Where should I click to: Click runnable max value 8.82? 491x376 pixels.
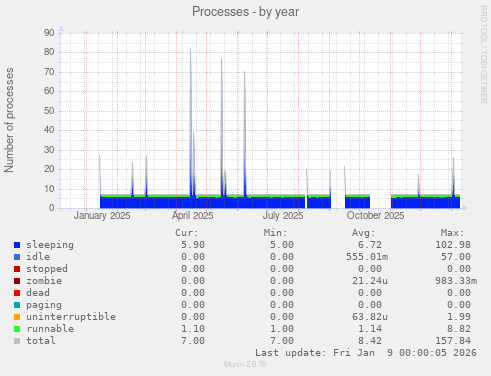(x=459, y=329)
